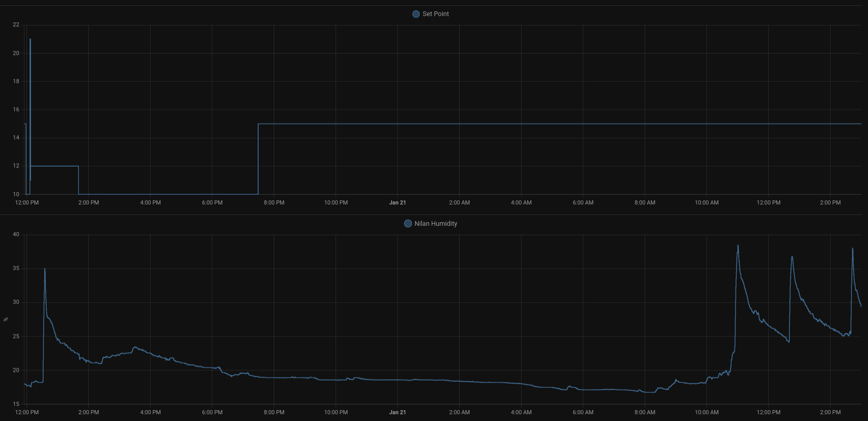Click Jan 21 label on humidity chart axis
The height and width of the screenshot is (421, 868).
pyautogui.click(x=397, y=412)
